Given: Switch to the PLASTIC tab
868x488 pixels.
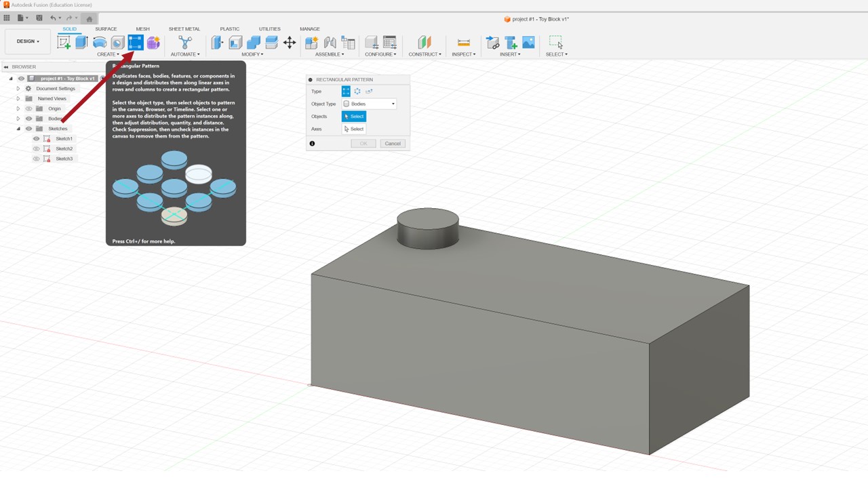Looking at the screenshot, I should 230,29.
